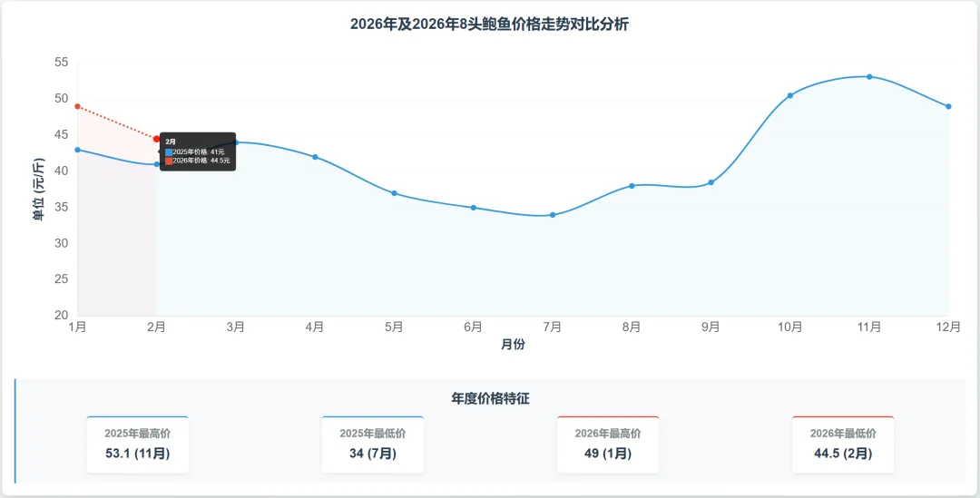Image resolution: width=980 pixels, height=498 pixels.
Task: Click the y-axis value 25
Action: 62,279
